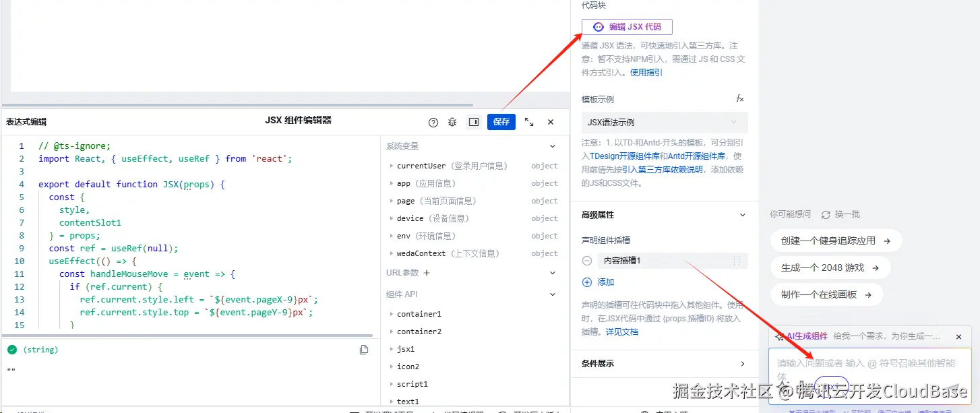Choose suggestion 制作一个在线画板
Screen dimensions: 980x413
click(826, 294)
